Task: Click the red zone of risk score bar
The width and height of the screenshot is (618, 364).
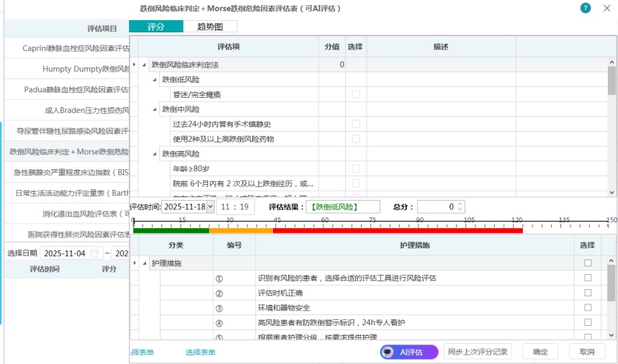Action: coord(396,230)
